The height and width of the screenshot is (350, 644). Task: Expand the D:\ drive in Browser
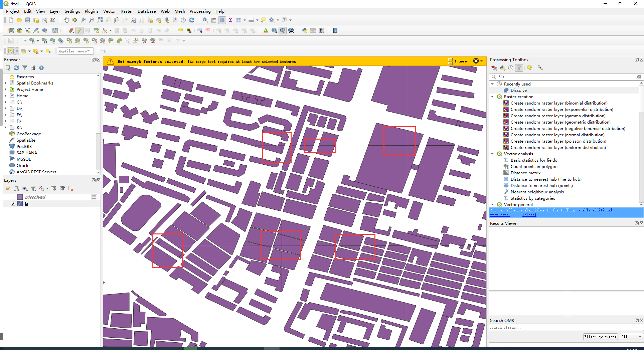[x=6, y=109]
